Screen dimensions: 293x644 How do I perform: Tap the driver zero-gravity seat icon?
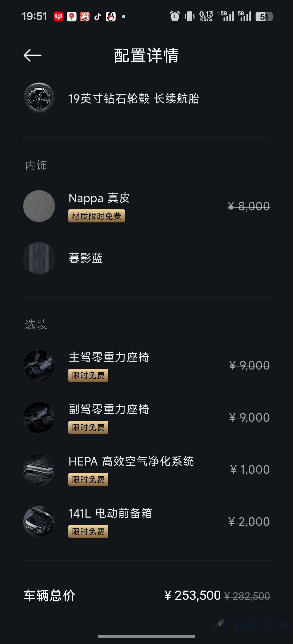pyautogui.click(x=39, y=365)
